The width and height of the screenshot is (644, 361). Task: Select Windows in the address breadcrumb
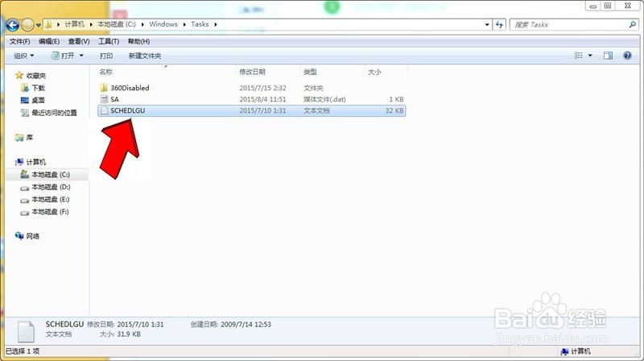tap(163, 24)
